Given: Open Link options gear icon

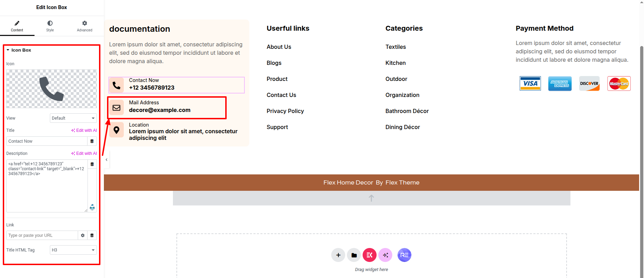Looking at the screenshot, I should coord(83,235).
